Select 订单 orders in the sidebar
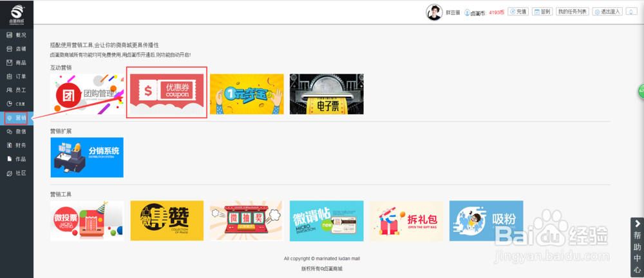Image resolution: width=644 pixels, height=278 pixels. coord(17,77)
